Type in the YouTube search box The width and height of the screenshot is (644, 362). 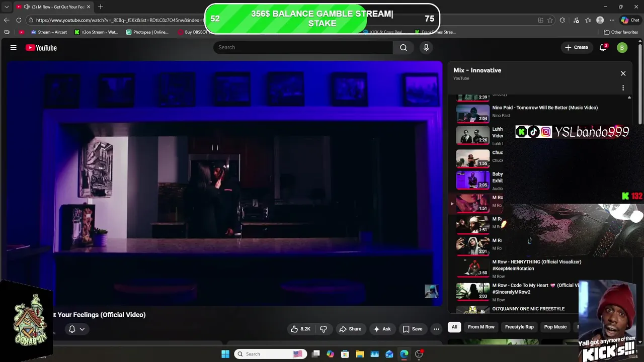click(x=303, y=47)
